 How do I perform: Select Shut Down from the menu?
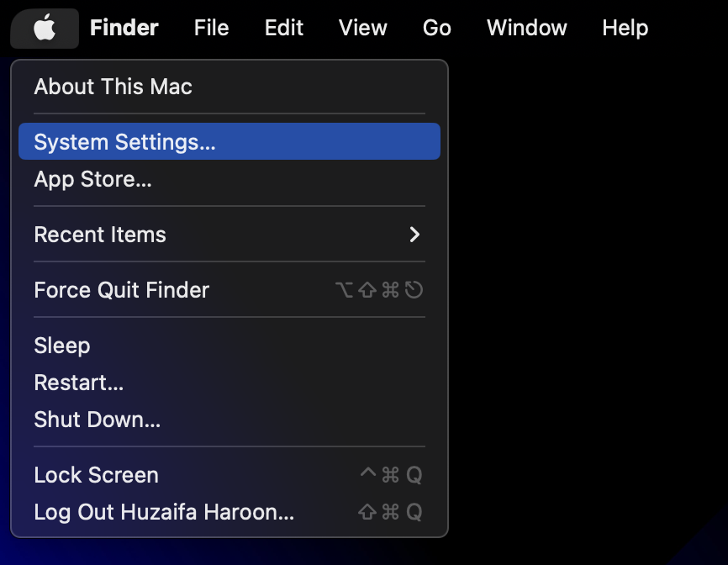point(97,420)
